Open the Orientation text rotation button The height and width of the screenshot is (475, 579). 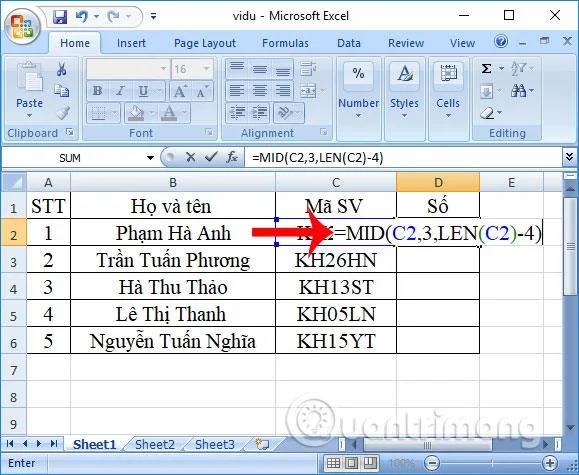(x=285, y=112)
